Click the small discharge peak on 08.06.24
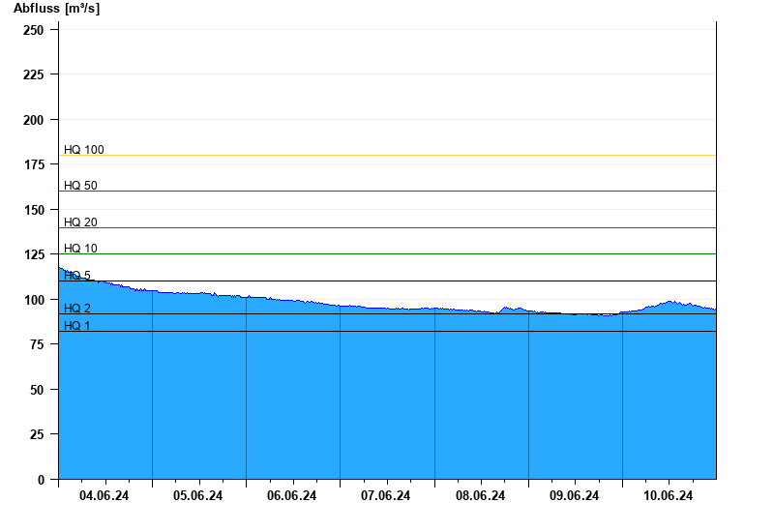774x532 pixels. 505,308
